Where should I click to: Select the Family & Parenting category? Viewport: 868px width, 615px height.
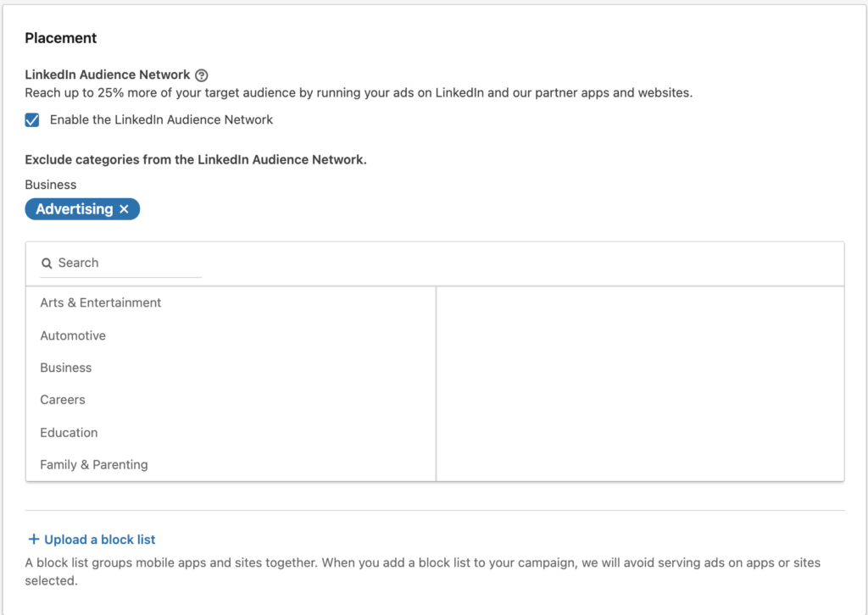231,464
